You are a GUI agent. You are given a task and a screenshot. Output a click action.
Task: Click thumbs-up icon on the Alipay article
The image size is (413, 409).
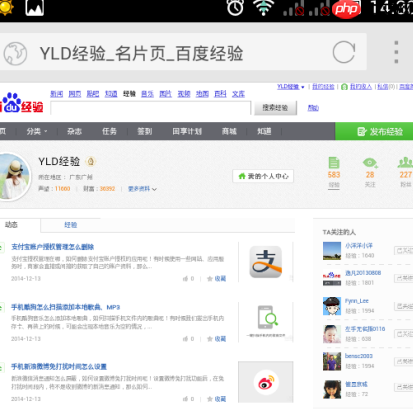(x=185, y=279)
